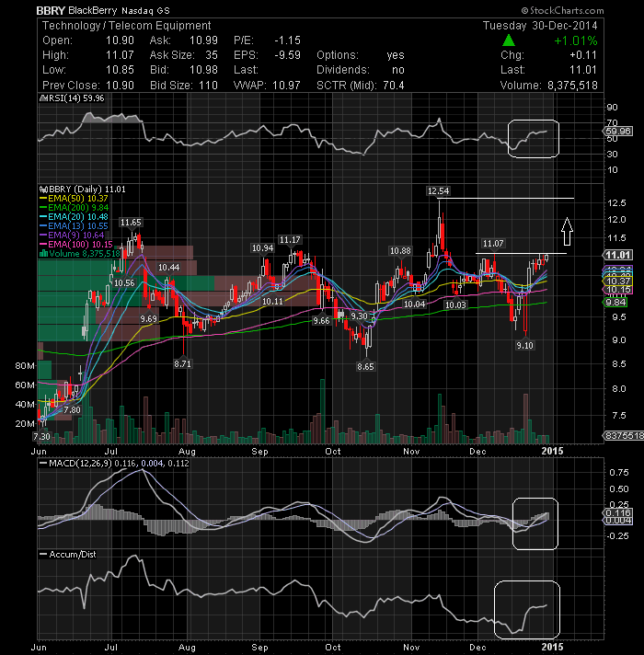Click the blue EMA(13) 10.55 legend entry
This screenshot has height=655, width=644.
[74, 226]
